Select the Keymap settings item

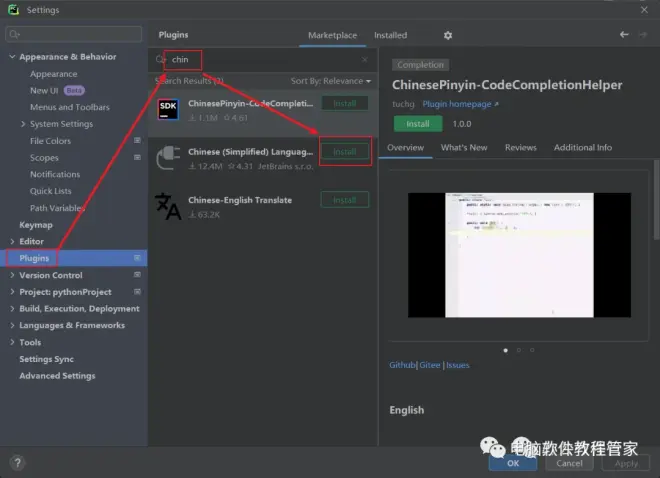(x=36, y=225)
